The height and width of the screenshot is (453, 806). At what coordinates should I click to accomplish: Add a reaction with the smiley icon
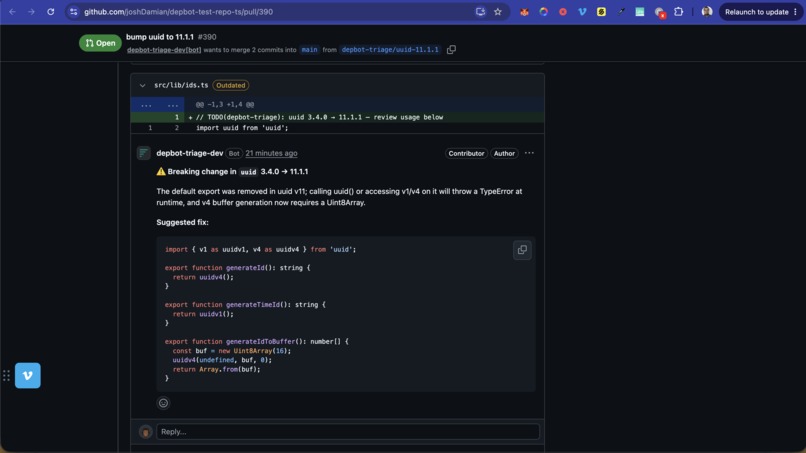tap(163, 403)
